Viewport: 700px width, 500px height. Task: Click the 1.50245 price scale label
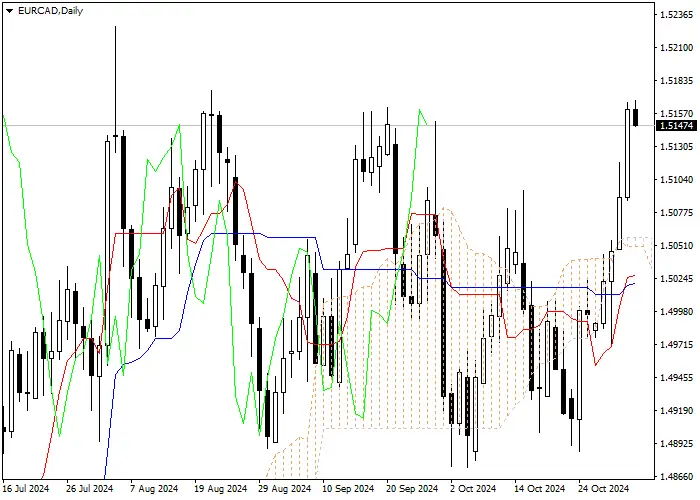coord(676,279)
